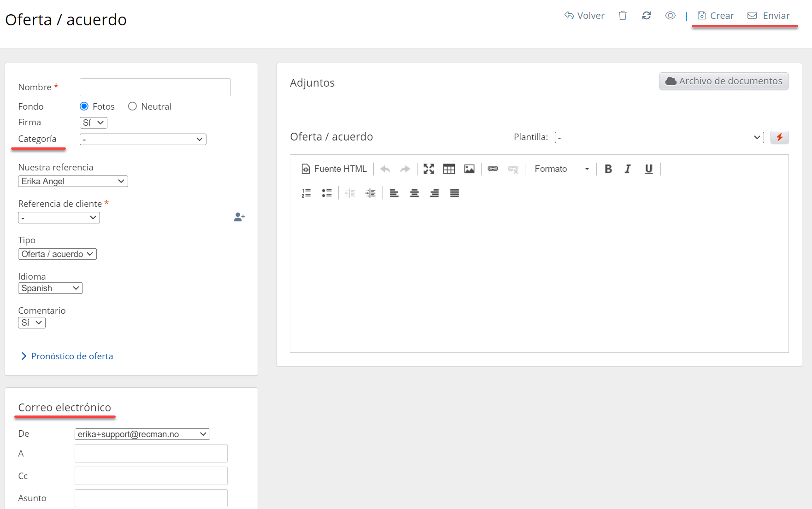The image size is (812, 509).
Task: Click the trash delete icon
Action: [x=623, y=16]
